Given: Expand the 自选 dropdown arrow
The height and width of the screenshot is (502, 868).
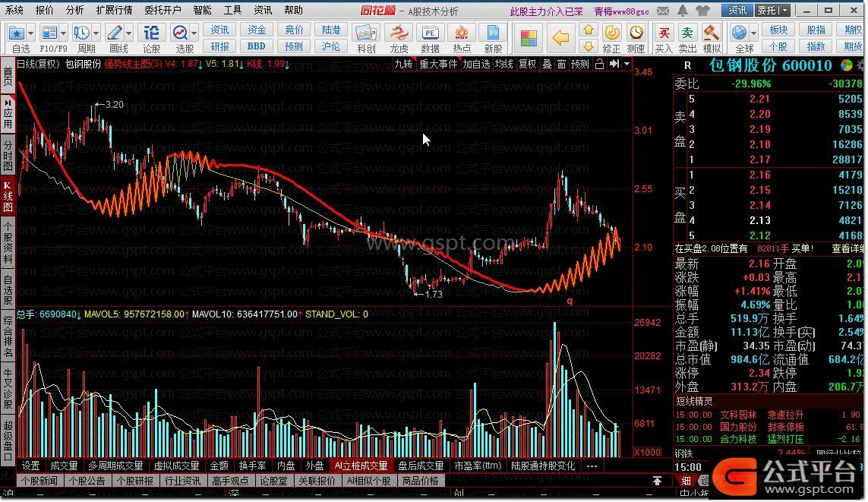Looking at the screenshot, I should click(30, 33).
